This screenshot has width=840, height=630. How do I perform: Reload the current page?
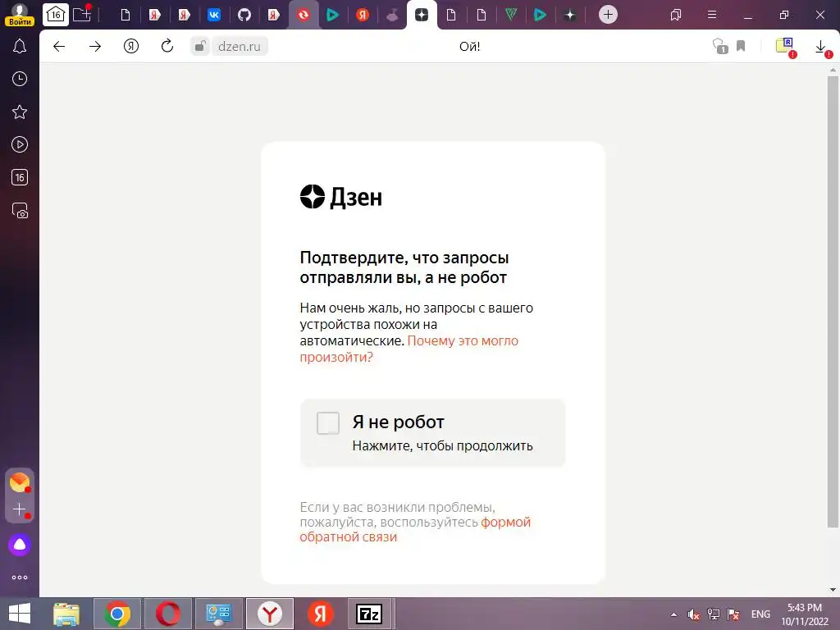click(167, 46)
